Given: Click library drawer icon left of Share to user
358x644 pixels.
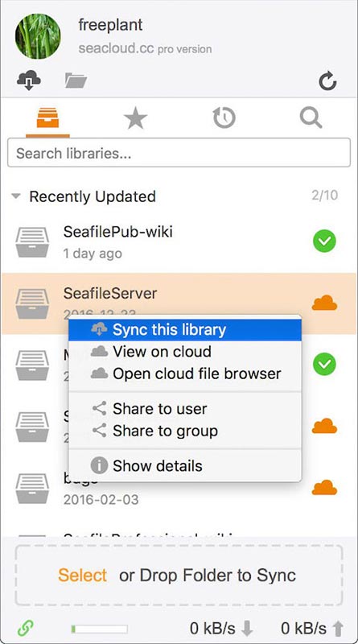Looking at the screenshot, I should (x=32, y=427).
